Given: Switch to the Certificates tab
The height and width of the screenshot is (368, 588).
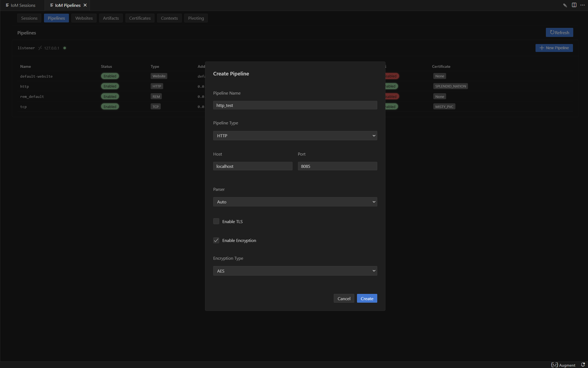Looking at the screenshot, I should [x=140, y=18].
